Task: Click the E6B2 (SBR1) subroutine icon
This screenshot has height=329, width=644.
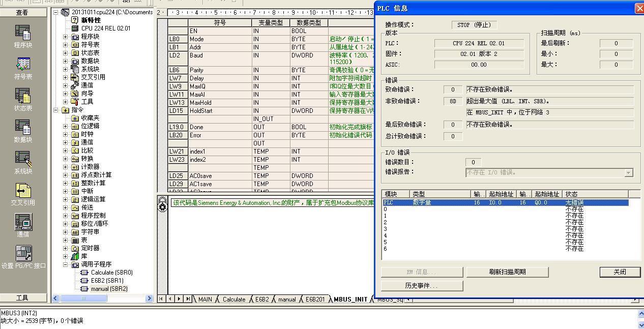Action: pyautogui.click(x=84, y=281)
